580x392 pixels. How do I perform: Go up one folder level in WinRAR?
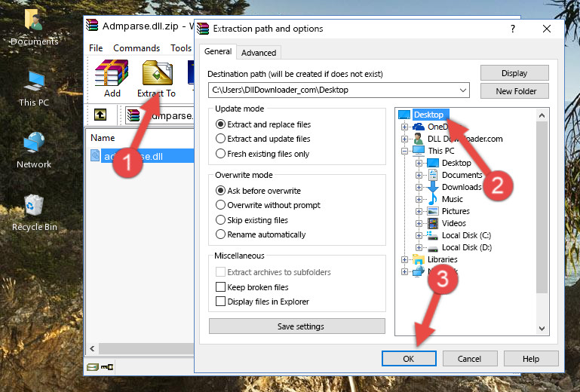pos(100,115)
